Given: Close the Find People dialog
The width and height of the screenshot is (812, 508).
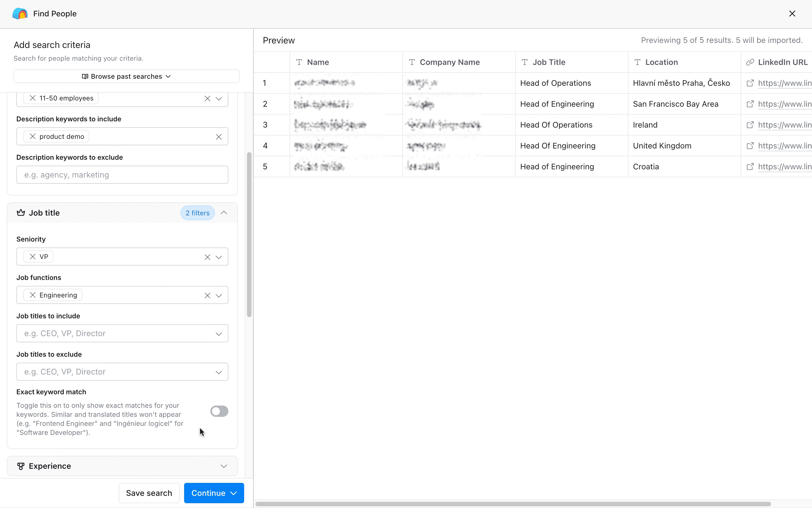Looking at the screenshot, I should click(x=792, y=14).
